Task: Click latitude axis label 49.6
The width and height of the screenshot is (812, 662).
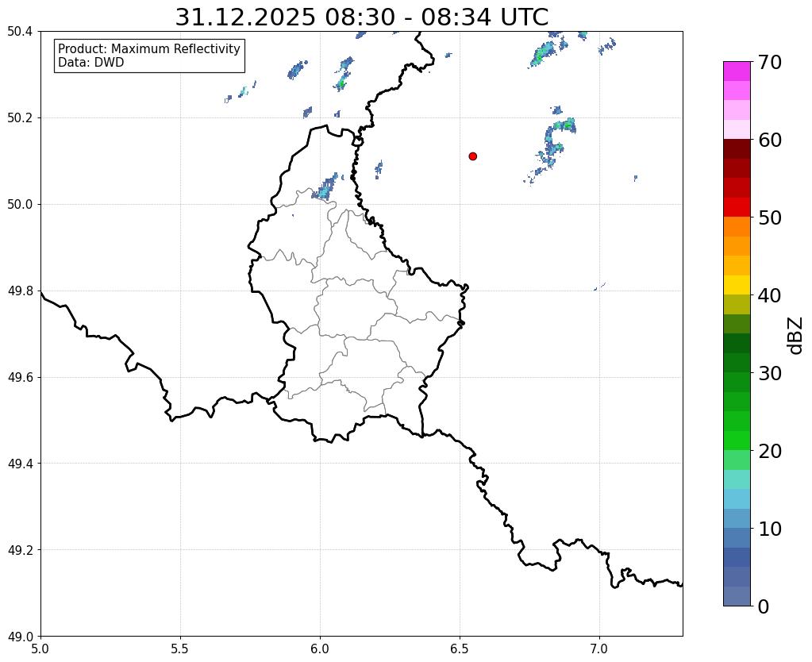Action: [x=20, y=378]
